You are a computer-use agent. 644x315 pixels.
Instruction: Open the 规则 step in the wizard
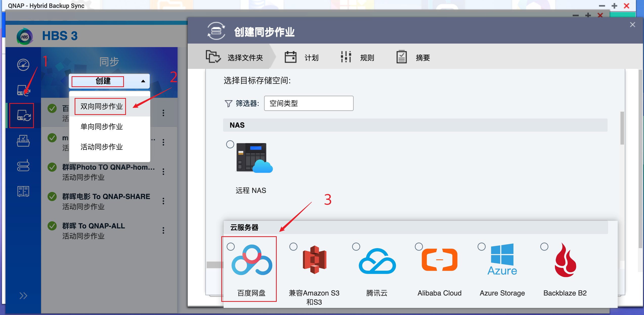pos(357,57)
